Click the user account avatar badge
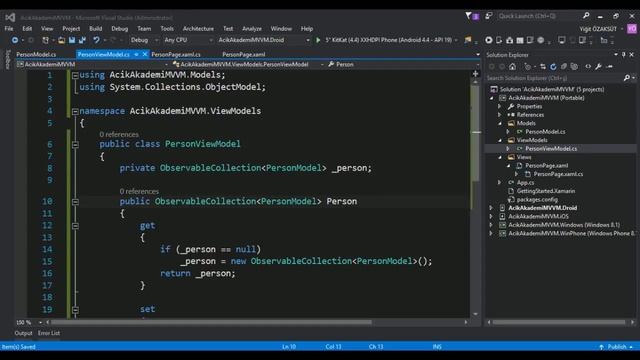Viewport: 640px width, 360px height. (632, 29)
